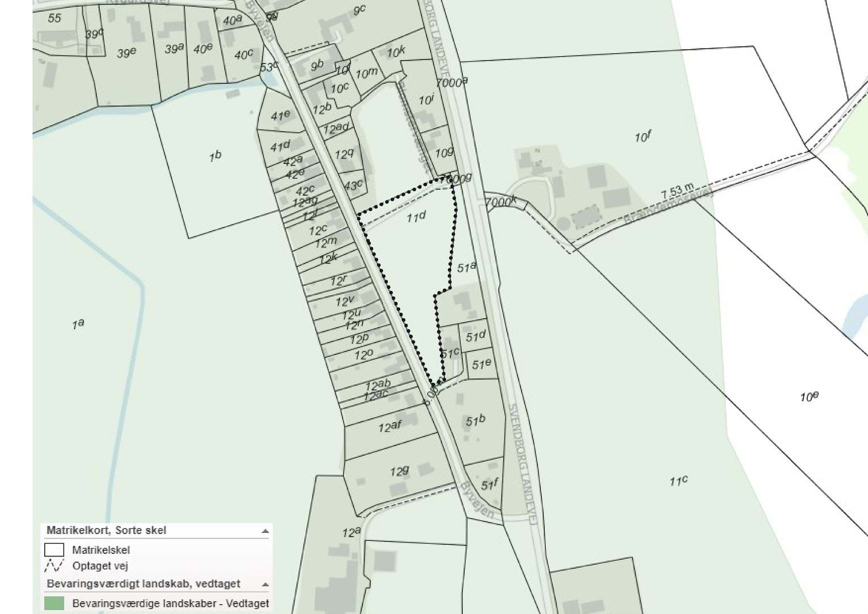
Task: Click the green Bevaringsværdige landskaber swatch
Action: pyautogui.click(x=54, y=603)
